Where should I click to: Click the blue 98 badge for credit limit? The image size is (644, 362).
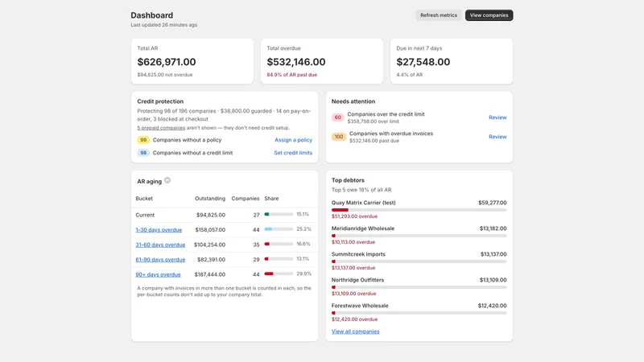(143, 153)
